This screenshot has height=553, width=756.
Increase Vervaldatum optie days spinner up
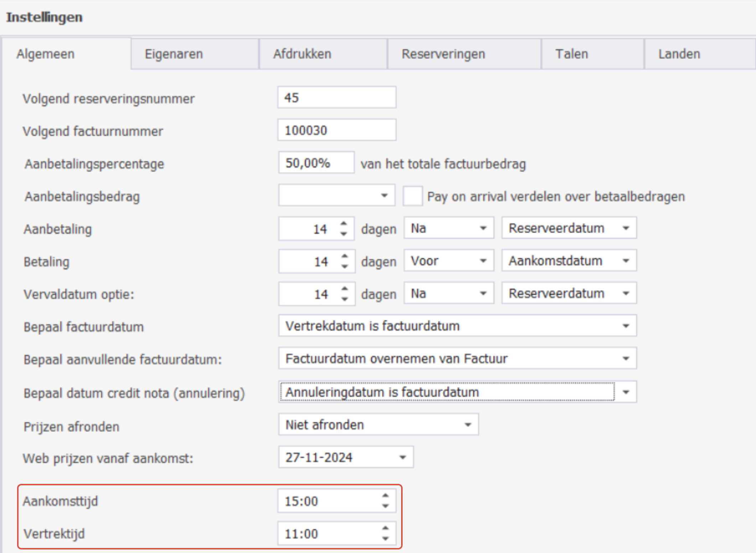[x=344, y=289]
